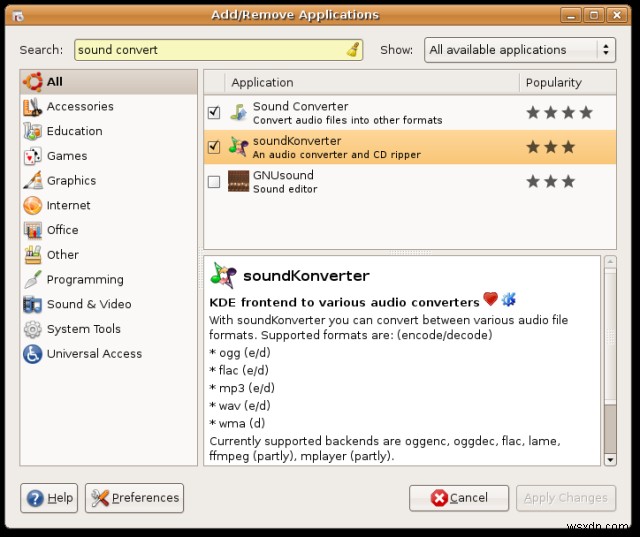This screenshot has width=640, height=537.
Task: Click the red heart icon in description
Action: point(491,299)
